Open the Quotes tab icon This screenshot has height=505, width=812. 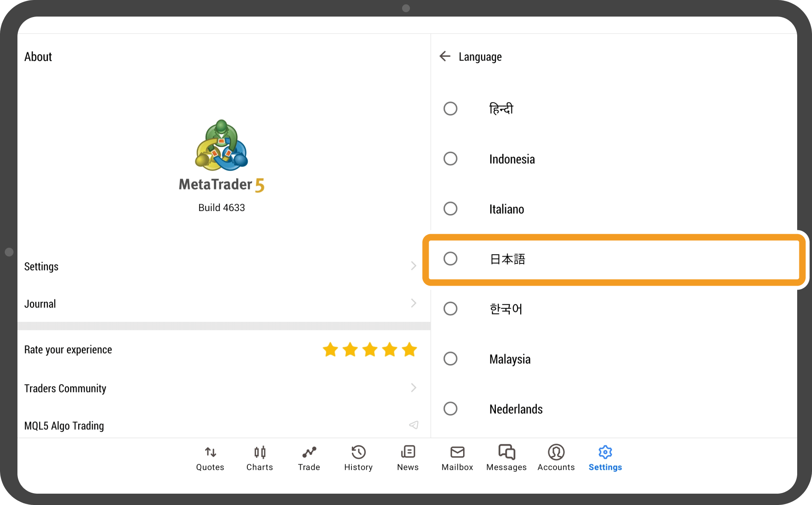coord(210,452)
